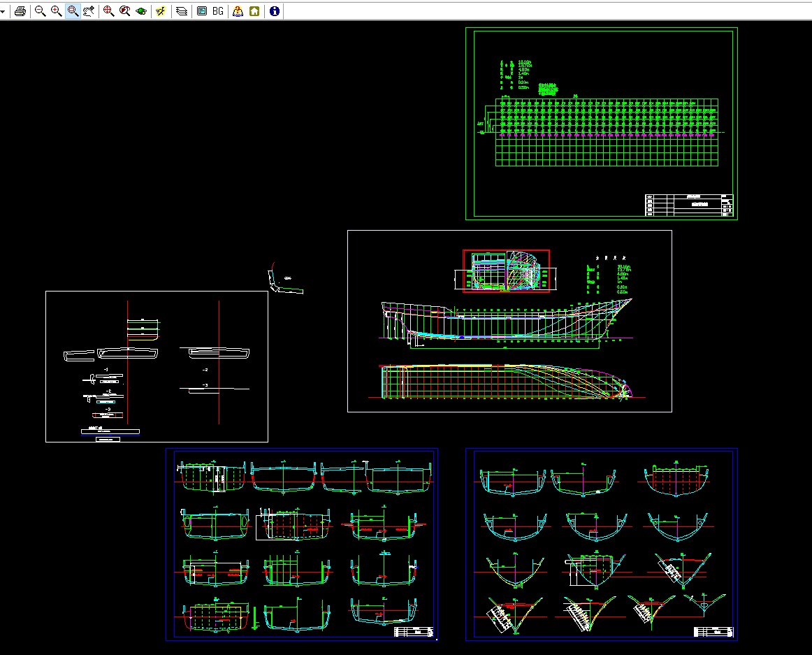
Task: Click the Home house icon
Action: tap(254, 11)
